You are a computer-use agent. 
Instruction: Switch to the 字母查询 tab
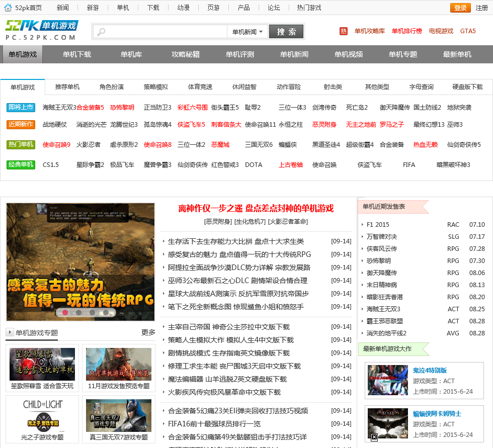click(422, 87)
